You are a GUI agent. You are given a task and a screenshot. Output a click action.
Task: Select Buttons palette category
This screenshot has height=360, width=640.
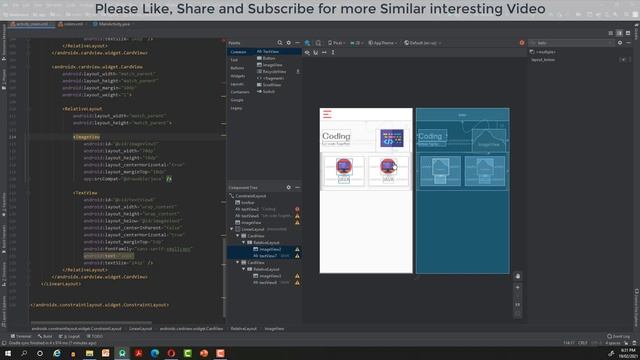(x=237, y=68)
